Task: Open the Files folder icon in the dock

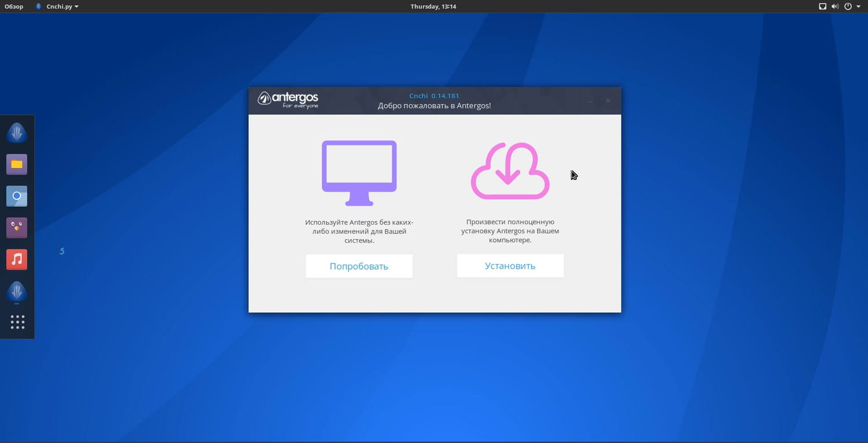Action: [x=17, y=164]
